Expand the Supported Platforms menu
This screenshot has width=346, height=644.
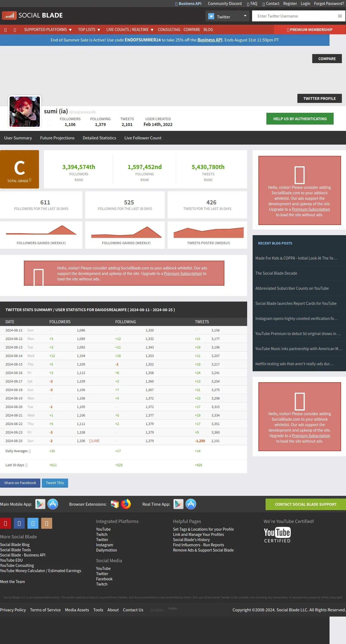coord(48,30)
